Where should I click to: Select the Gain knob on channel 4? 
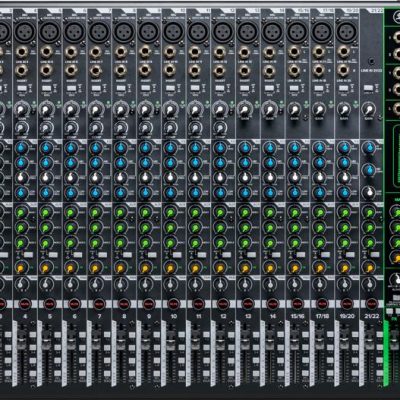click(x=21, y=109)
